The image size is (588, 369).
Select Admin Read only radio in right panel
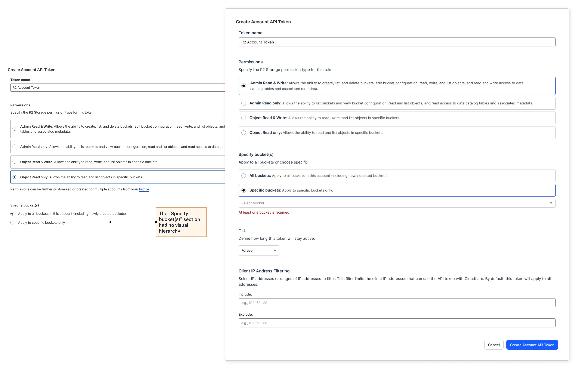click(x=243, y=103)
